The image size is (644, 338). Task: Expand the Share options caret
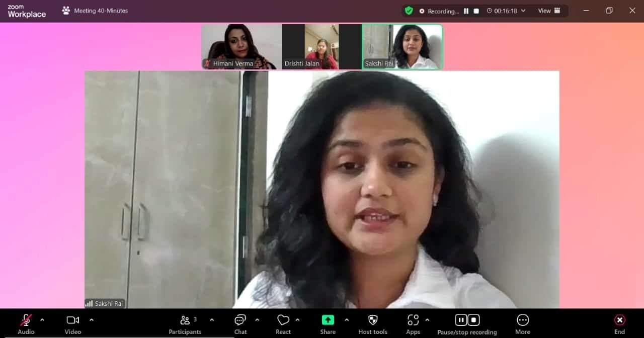click(x=347, y=320)
